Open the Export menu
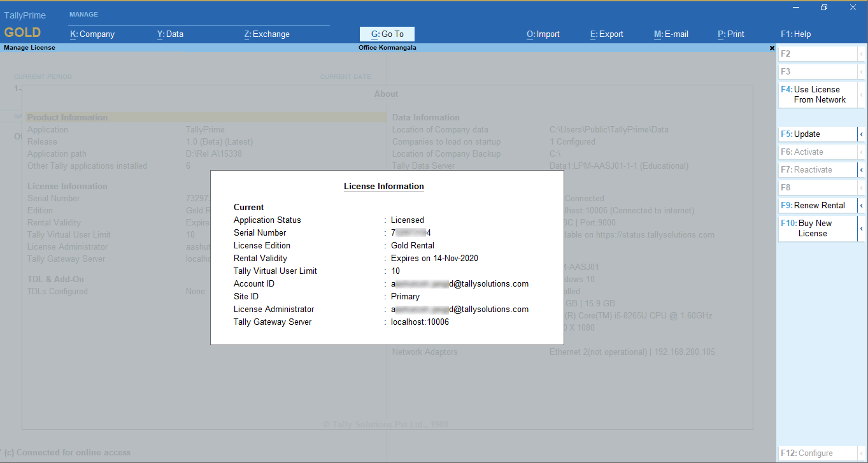Image resolution: width=868 pixels, height=463 pixels. point(606,34)
